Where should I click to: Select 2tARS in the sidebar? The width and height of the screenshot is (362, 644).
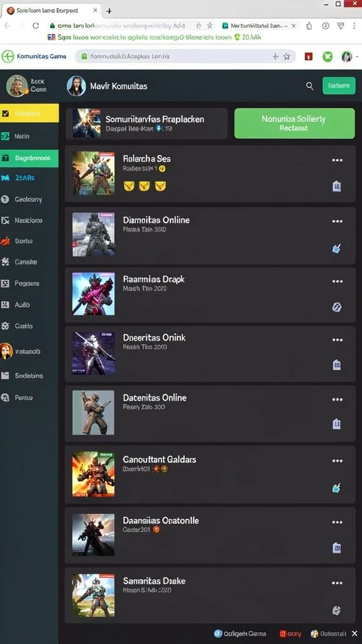click(x=25, y=178)
